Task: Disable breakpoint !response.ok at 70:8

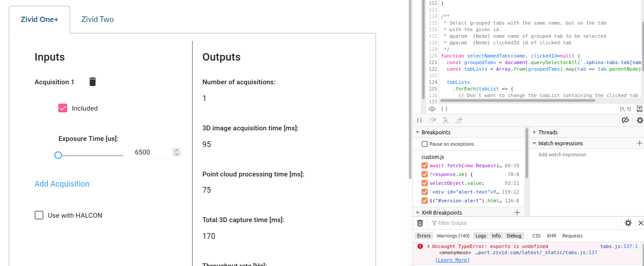Action: 425,174
